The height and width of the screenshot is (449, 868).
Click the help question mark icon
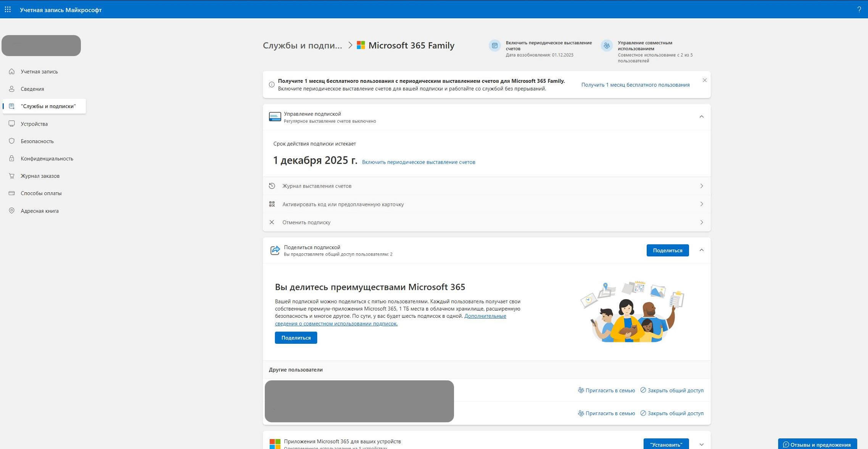(x=859, y=10)
